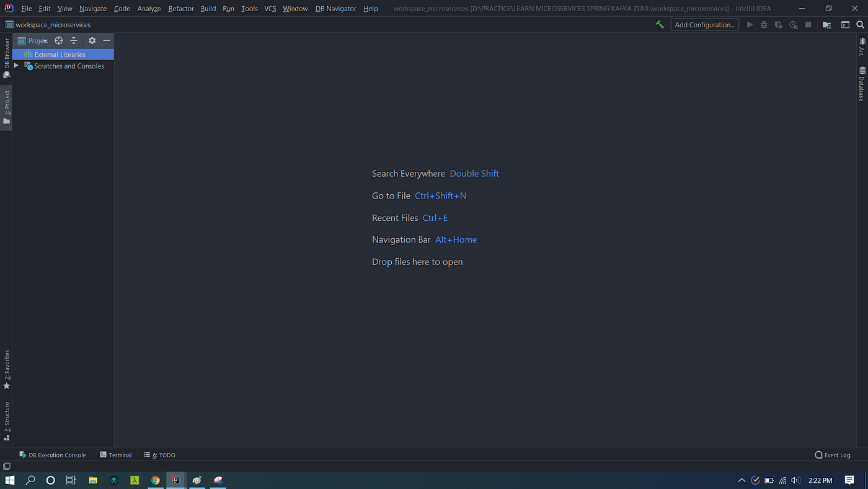Click the Collapse All icon in Project panel
The width and height of the screenshot is (868, 489).
[74, 40]
